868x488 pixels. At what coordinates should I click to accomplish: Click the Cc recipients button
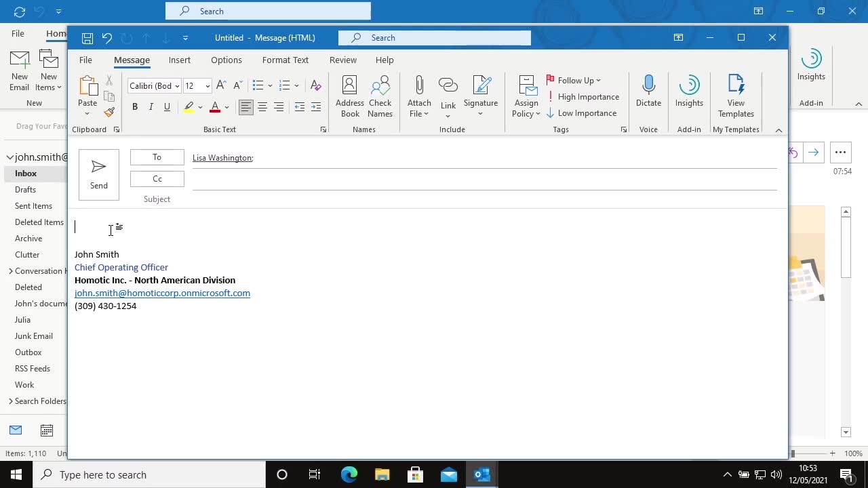157,179
